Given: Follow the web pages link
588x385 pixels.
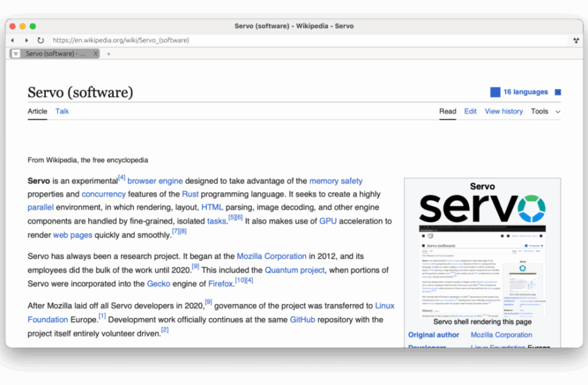Looking at the screenshot, I should (x=73, y=235).
